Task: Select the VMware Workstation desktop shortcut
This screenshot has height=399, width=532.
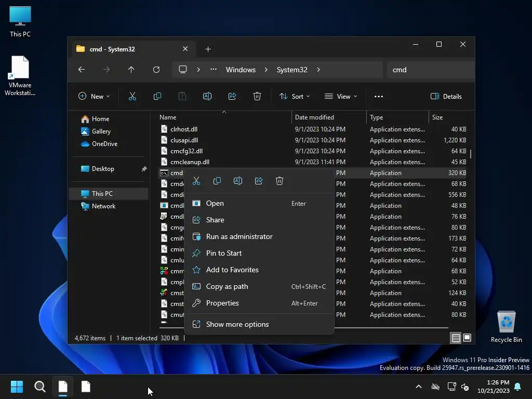Action: point(20,76)
